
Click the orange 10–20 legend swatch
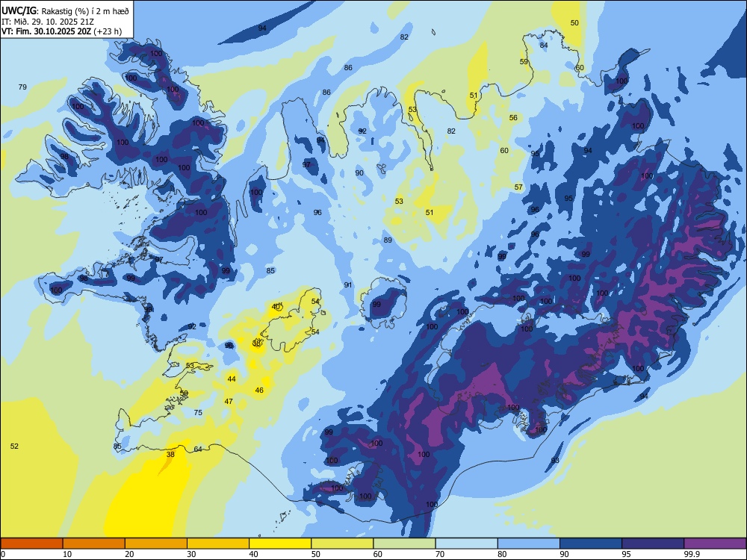click(94, 544)
